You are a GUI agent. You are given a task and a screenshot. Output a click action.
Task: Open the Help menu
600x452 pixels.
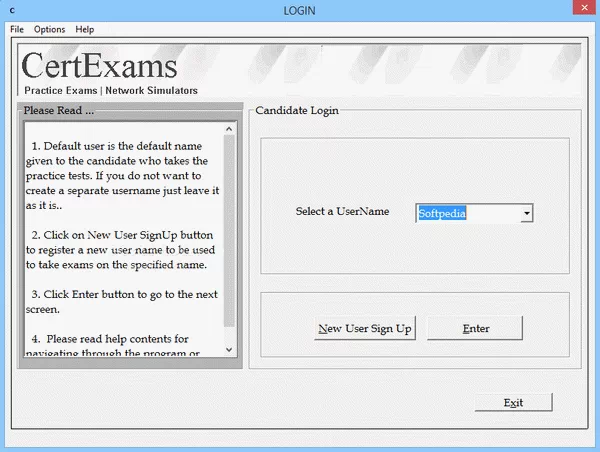85,29
